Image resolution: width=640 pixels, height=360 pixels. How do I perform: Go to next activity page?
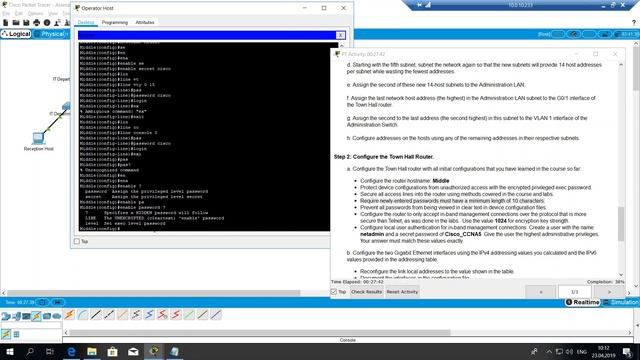tap(609, 292)
